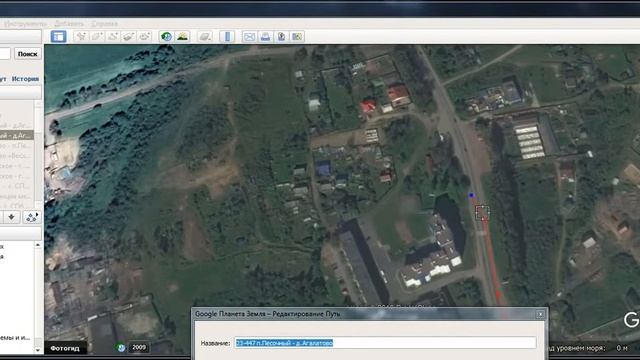Click the Фотогид button on map
This screenshot has width=640, height=360.
pyautogui.click(x=65, y=348)
